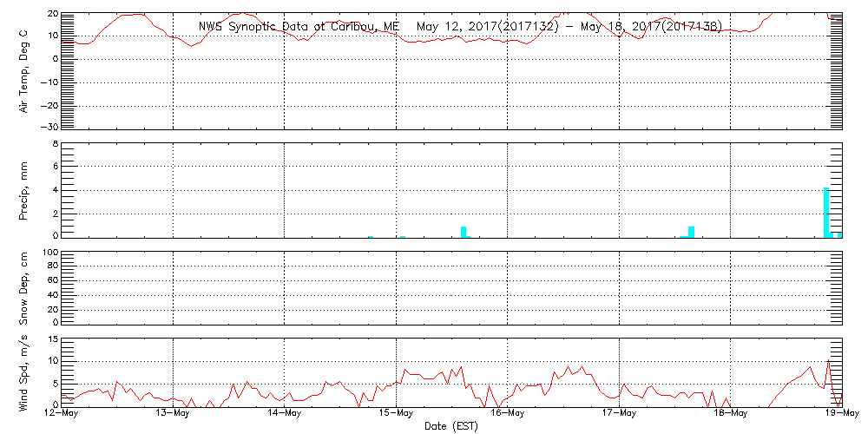This screenshot has height=434, width=868.
Task: Select the cyan precipitation bar between 17-May and 18-May
Action: tap(691, 232)
